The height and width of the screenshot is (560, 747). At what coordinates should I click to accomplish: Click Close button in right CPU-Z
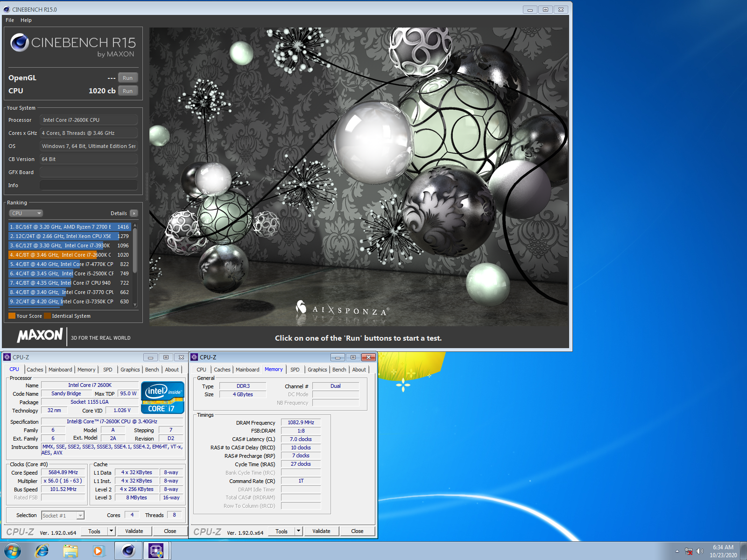pyautogui.click(x=357, y=531)
